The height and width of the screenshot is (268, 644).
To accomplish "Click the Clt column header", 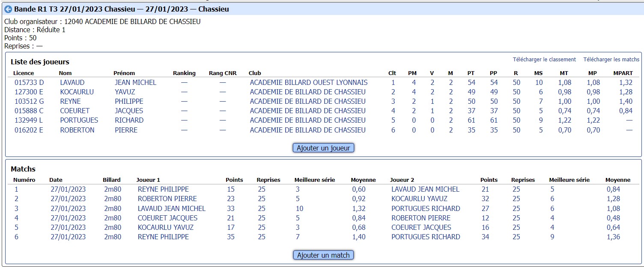I will pos(392,73).
